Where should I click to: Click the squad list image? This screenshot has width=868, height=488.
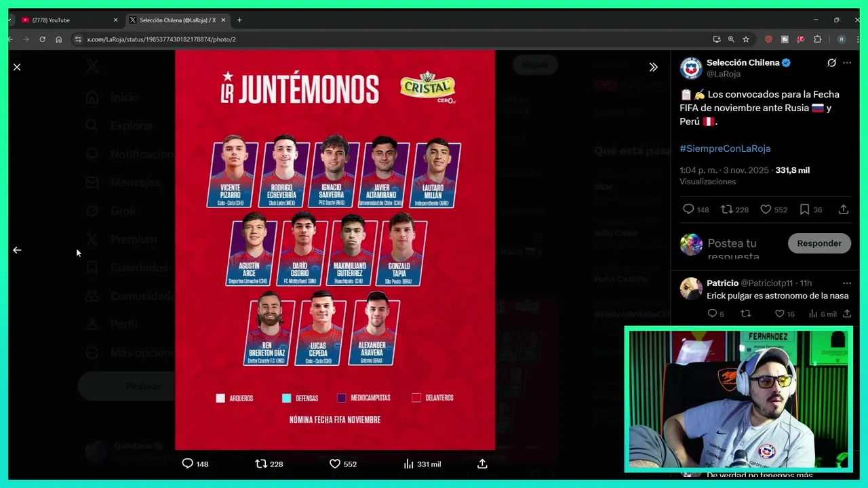pyautogui.click(x=335, y=250)
